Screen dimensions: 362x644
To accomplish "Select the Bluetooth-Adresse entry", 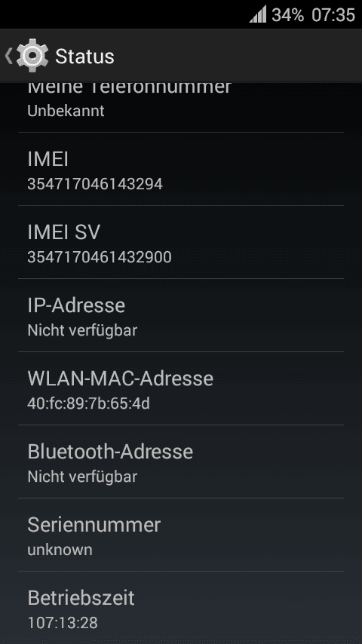I will (x=181, y=462).
